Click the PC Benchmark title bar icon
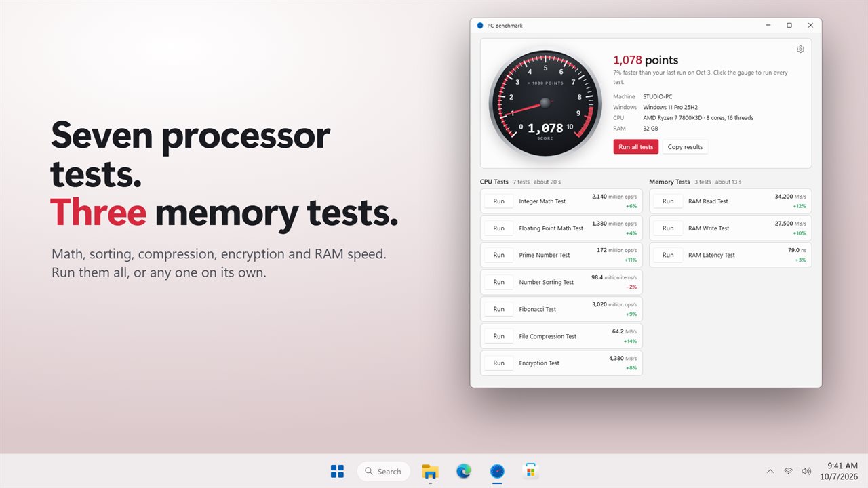868x488 pixels. 480,26
